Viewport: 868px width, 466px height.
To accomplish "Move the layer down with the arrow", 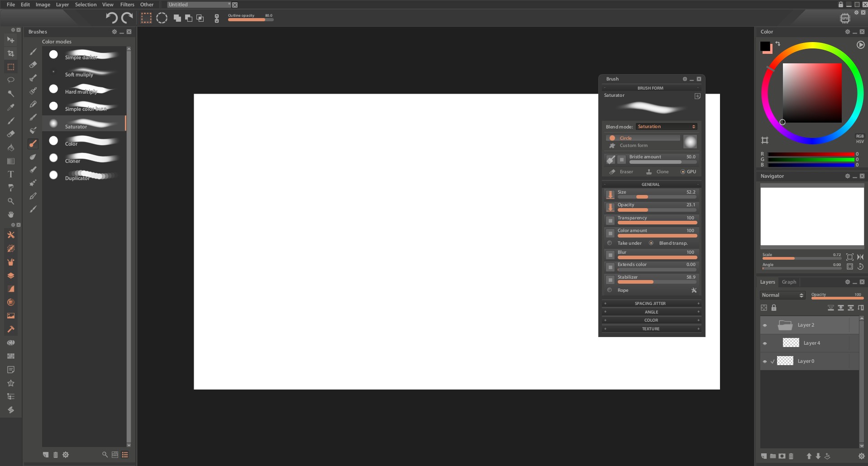I will [x=818, y=456].
